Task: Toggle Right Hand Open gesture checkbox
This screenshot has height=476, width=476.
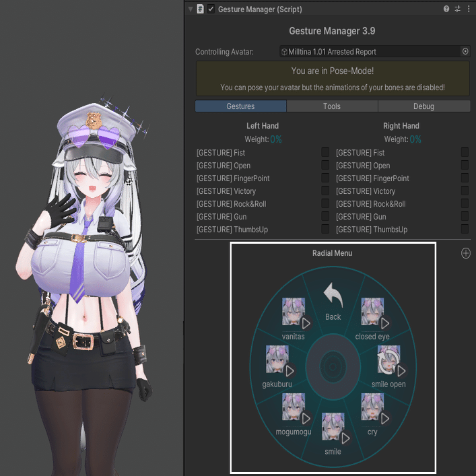Action: click(x=465, y=165)
